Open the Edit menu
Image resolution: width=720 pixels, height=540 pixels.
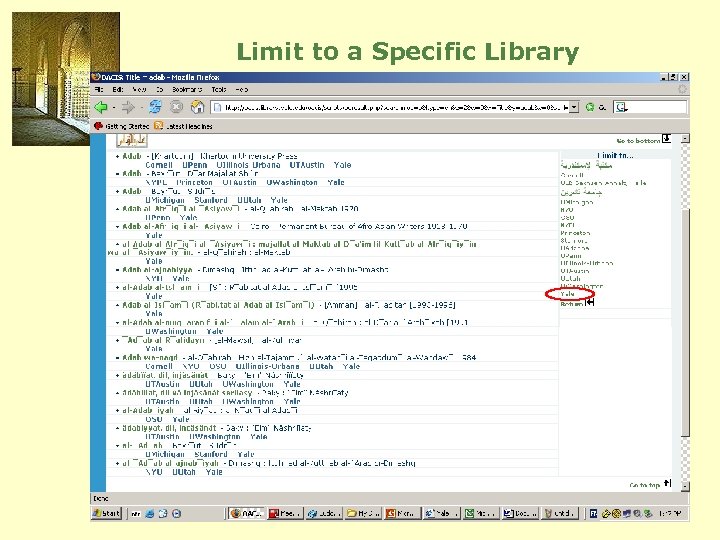pos(118,90)
